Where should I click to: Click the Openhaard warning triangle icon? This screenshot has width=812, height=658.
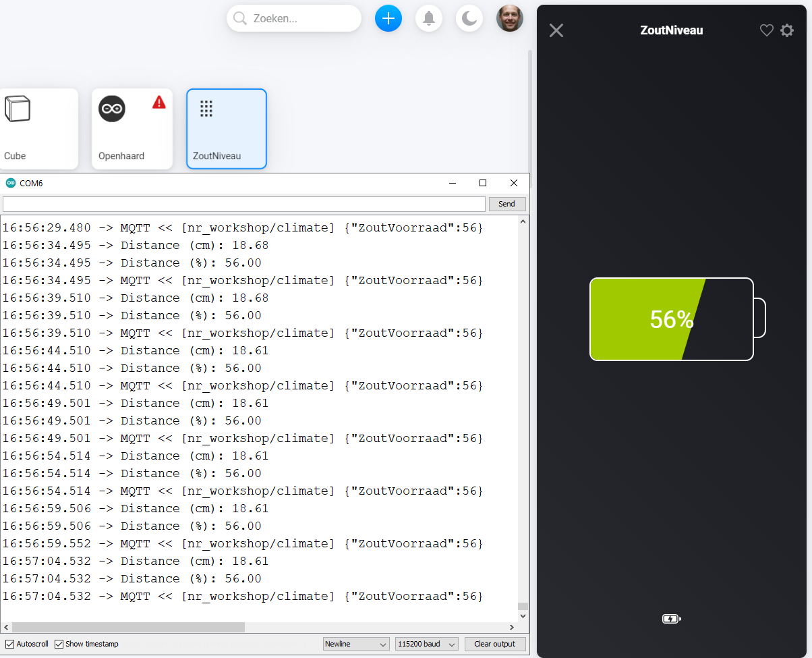(158, 103)
